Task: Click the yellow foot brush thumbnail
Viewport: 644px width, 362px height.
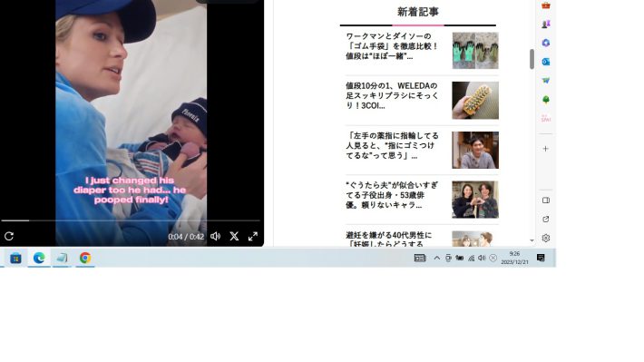Action: click(x=475, y=101)
